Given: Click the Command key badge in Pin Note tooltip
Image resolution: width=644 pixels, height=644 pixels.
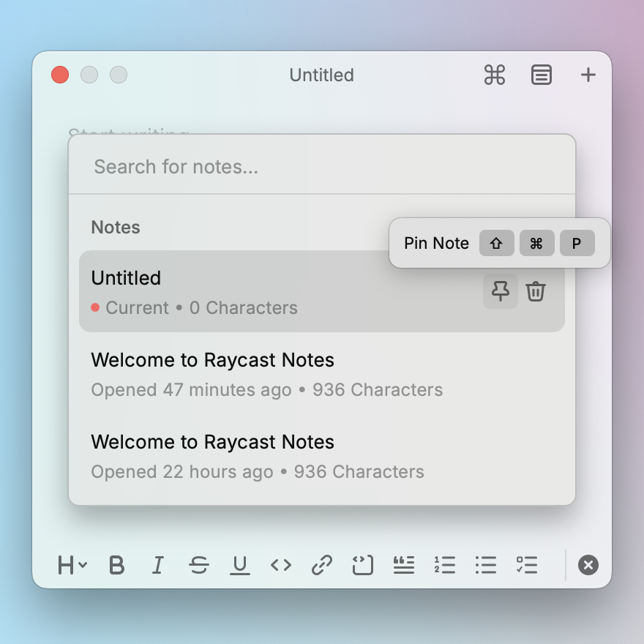Looking at the screenshot, I should pos(537,243).
